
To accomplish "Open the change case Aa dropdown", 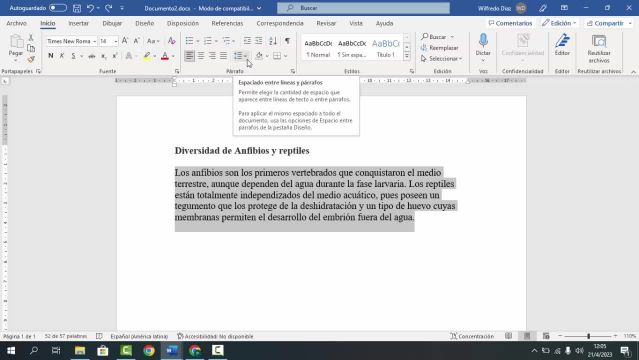I will tap(153, 41).
